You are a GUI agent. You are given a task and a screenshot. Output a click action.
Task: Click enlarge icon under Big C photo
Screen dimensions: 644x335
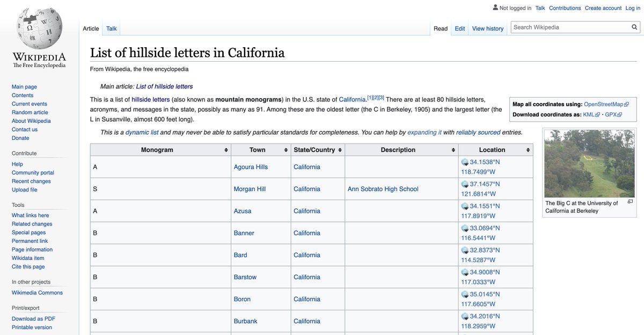[630, 202]
